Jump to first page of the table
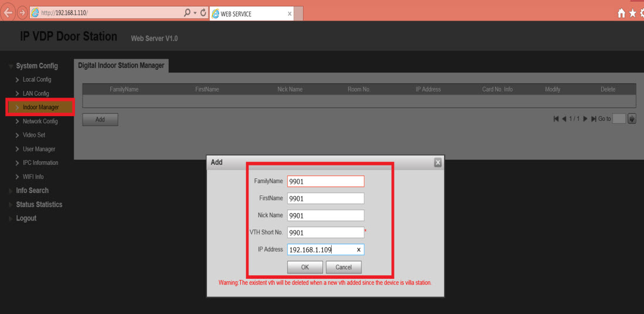 tap(556, 119)
